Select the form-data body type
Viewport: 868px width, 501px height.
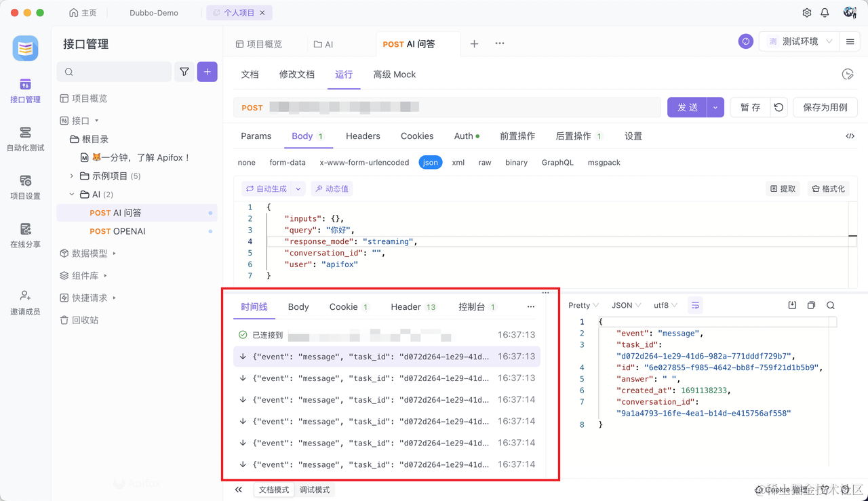(288, 163)
